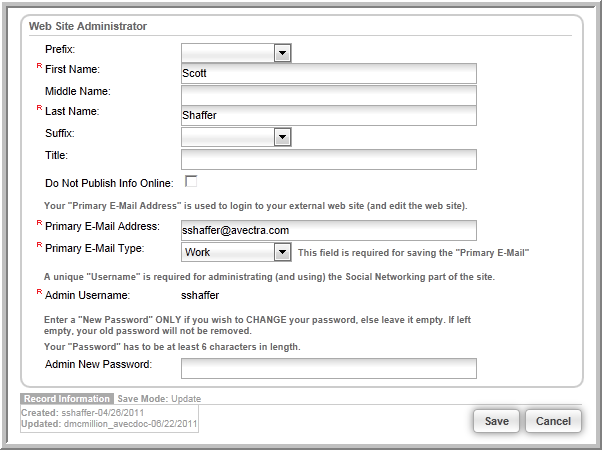Click the Save Mode: Update text
Image resolution: width=602 pixels, height=450 pixels.
(x=159, y=399)
